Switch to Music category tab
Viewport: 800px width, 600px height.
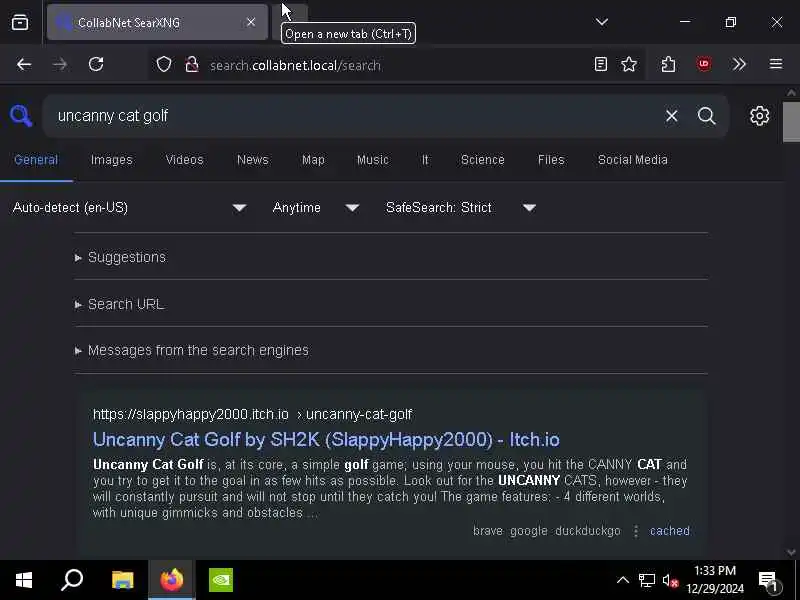pos(372,160)
